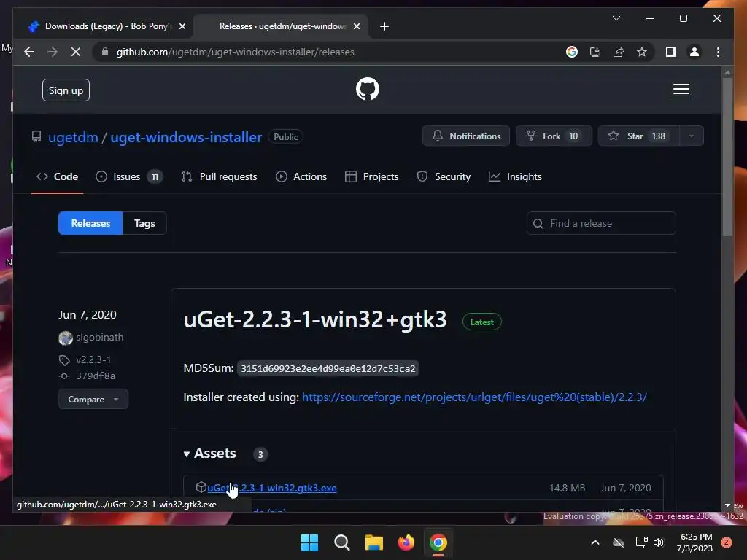Collapse the Assets section

point(210,454)
